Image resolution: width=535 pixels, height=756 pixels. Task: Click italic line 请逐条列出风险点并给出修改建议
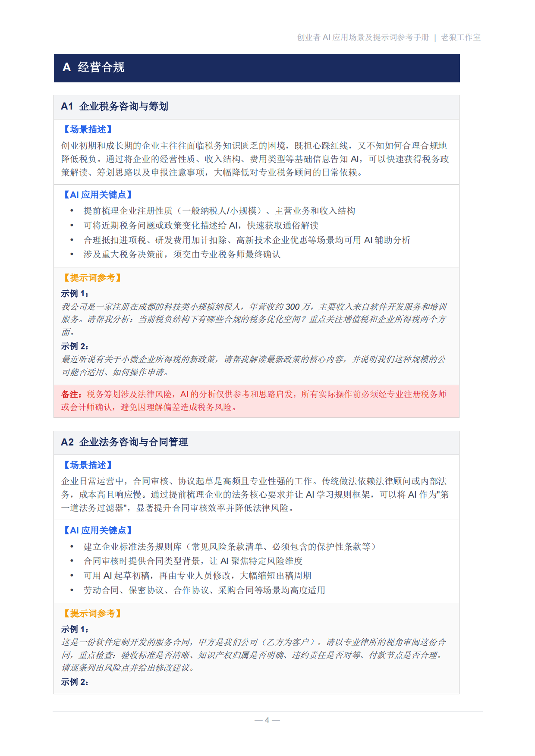coord(129,668)
